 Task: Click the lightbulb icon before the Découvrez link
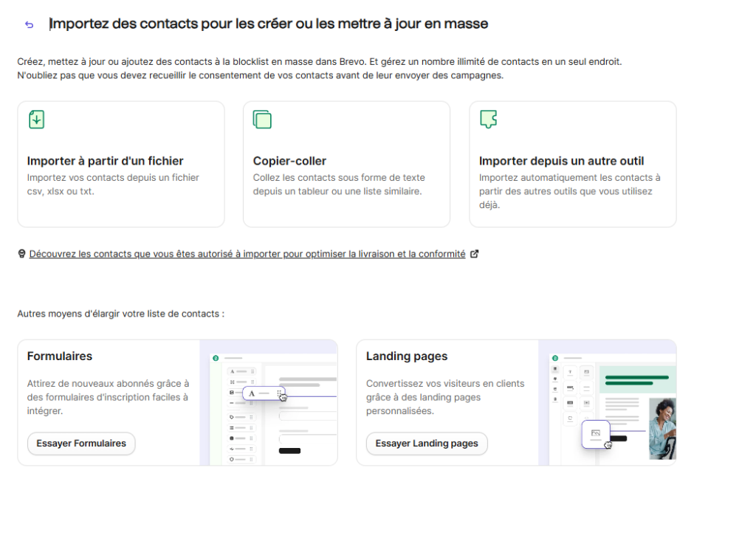[22, 254]
